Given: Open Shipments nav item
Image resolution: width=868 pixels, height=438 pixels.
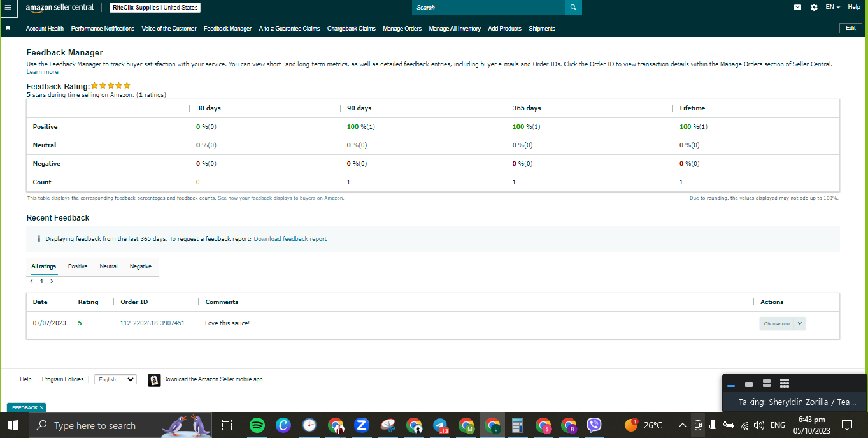Looking at the screenshot, I should pos(542,29).
